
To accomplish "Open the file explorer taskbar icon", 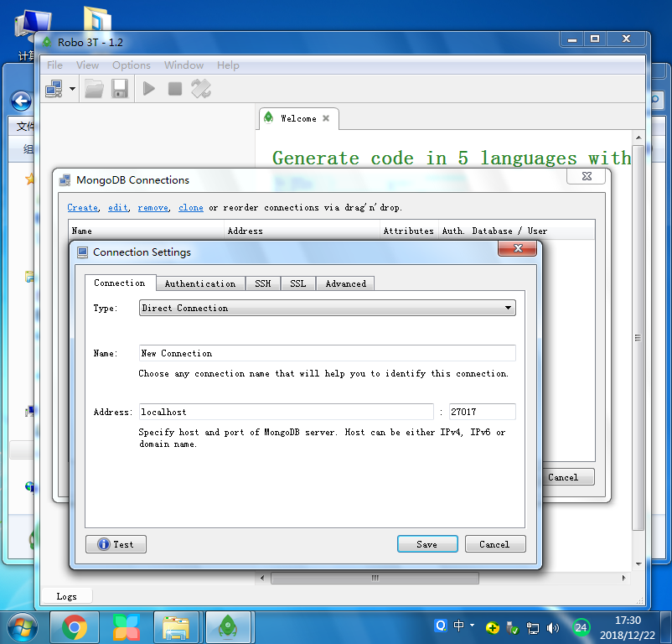I will click(176, 628).
